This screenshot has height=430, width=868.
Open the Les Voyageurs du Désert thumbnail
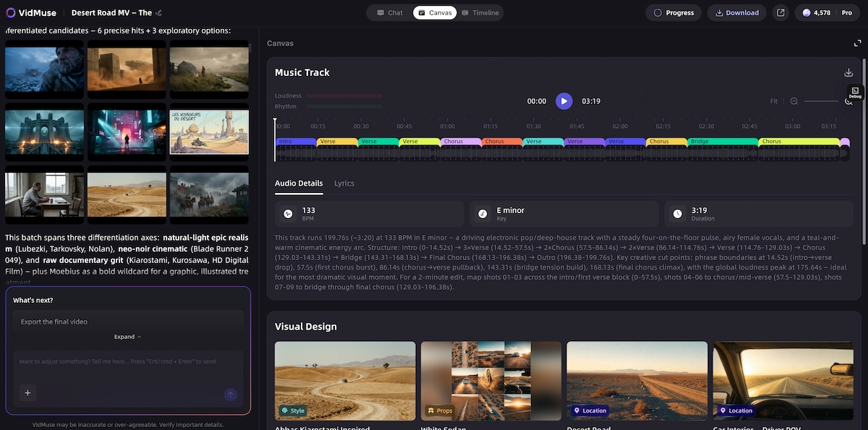pos(209,132)
